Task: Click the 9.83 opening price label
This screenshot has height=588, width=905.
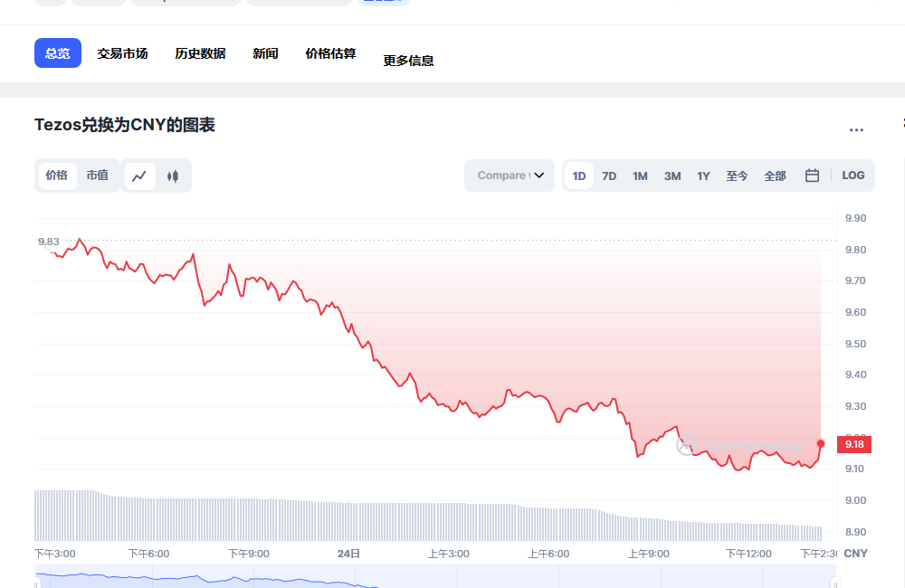Action: (x=49, y=242)
